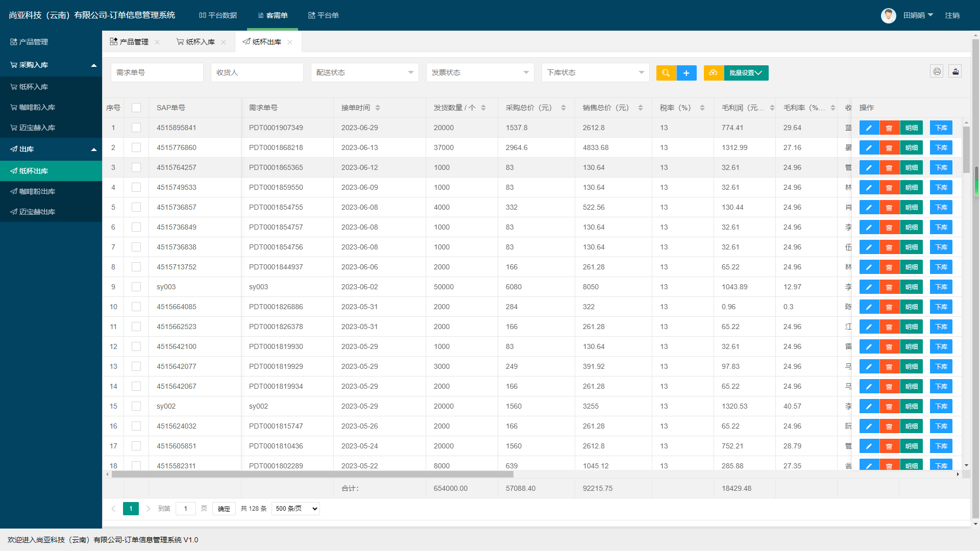980x551 pixels.
Task: Sort by 税率 column arrows
Action: pyautogui.click(x=702, y=108)
